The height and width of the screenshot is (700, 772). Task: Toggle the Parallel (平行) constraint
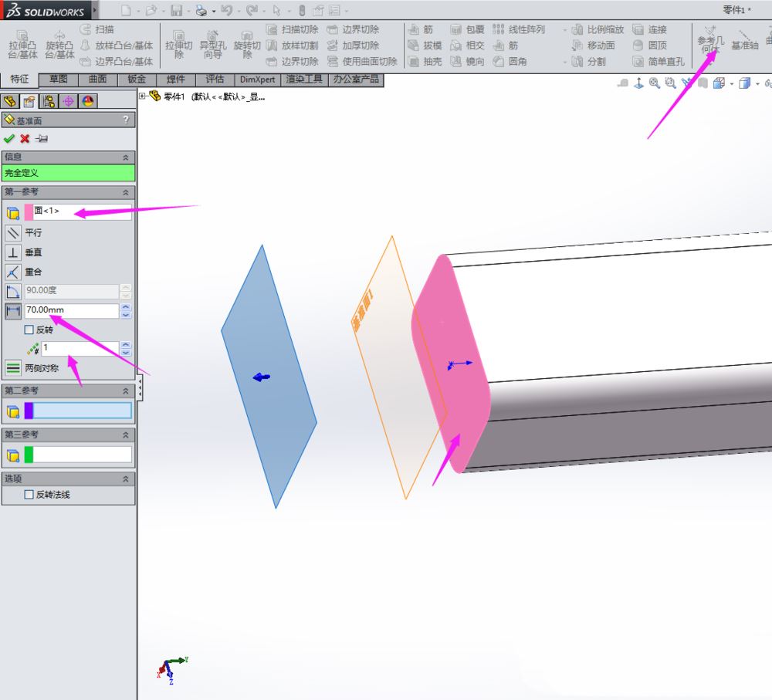(13, 232)
